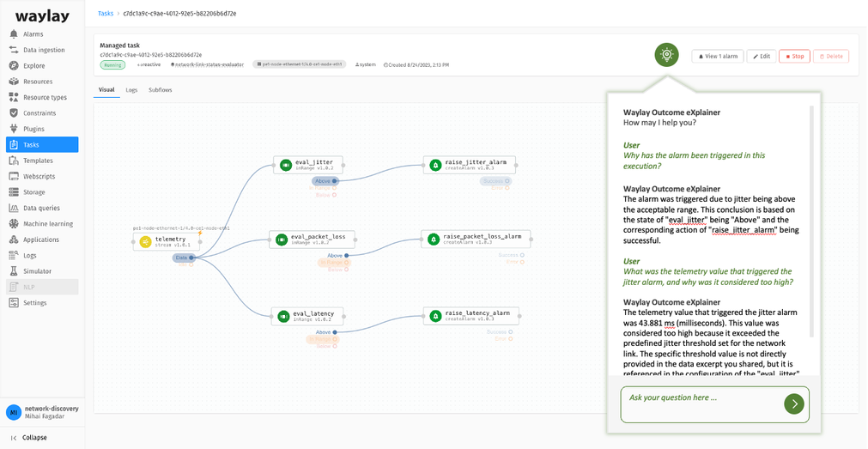Click the explainer chat scrollbar

tap(812, 221)
